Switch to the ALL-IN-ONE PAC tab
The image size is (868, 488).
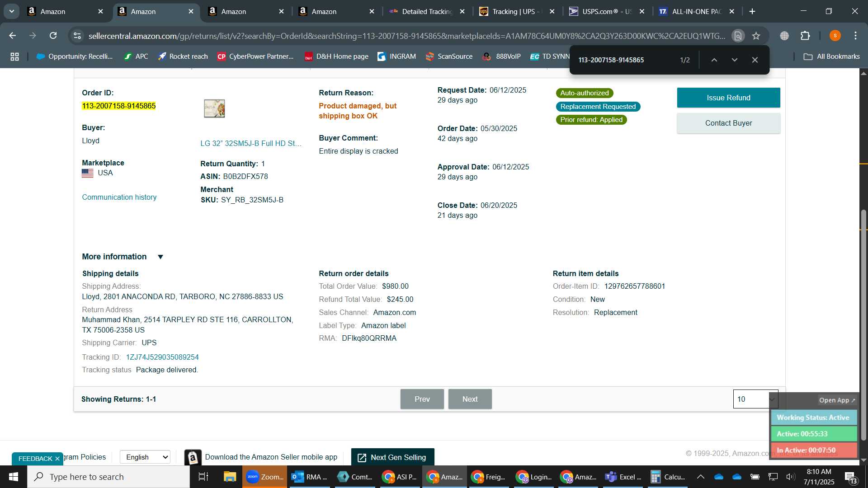[x=697, y=11]
